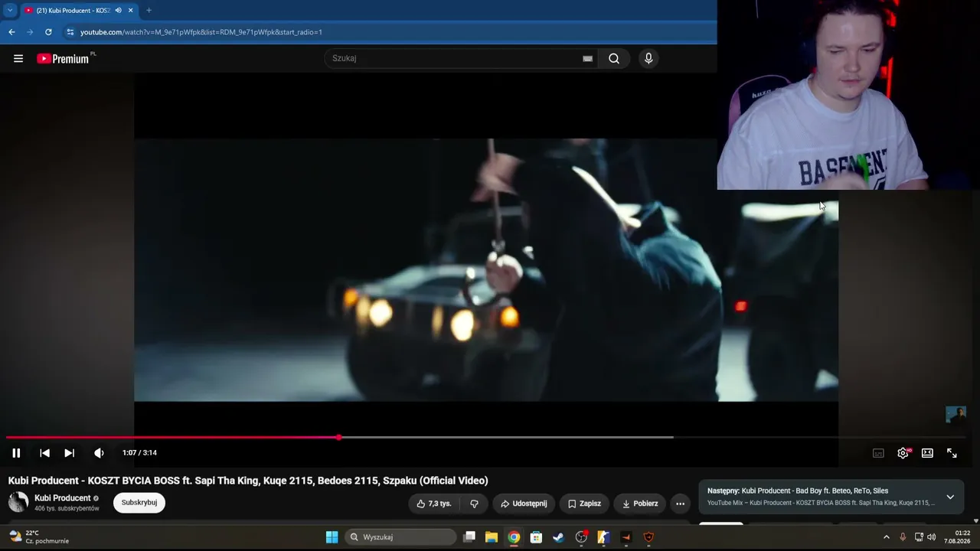Open Steam from the taskbar
980x551 pixels.
pyautogui.click(x=559, y=537)
